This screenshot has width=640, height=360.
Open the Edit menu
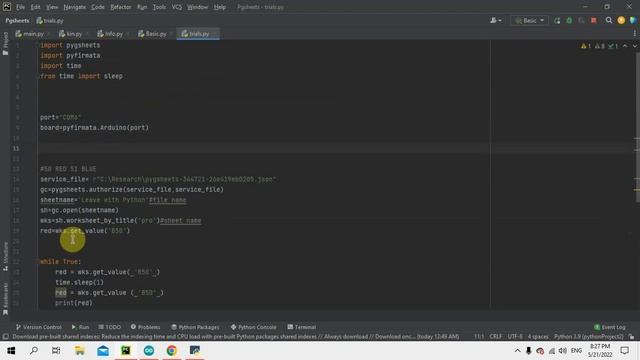point(36,7)
